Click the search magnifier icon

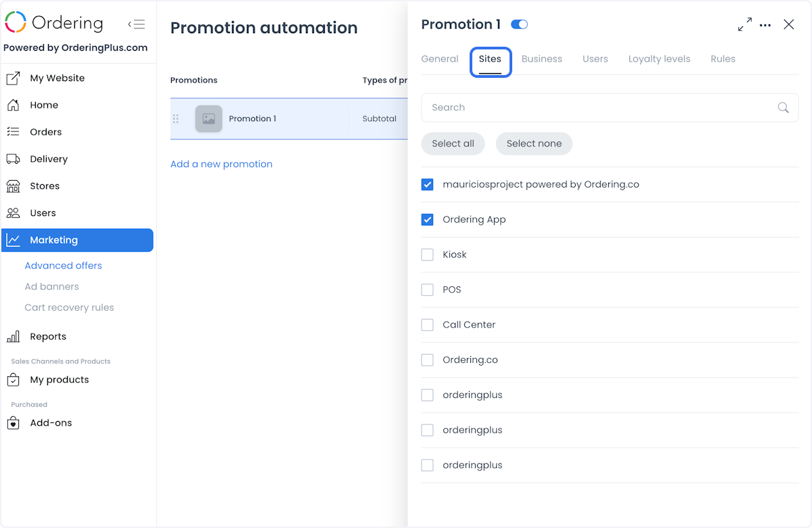(x=784, y=108)
